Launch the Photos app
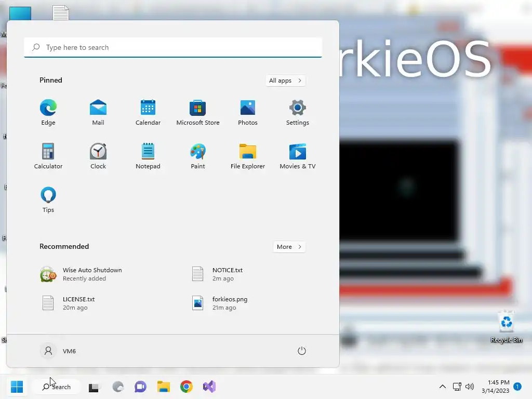Screen dimensions: 532x399 coord(248,112)
